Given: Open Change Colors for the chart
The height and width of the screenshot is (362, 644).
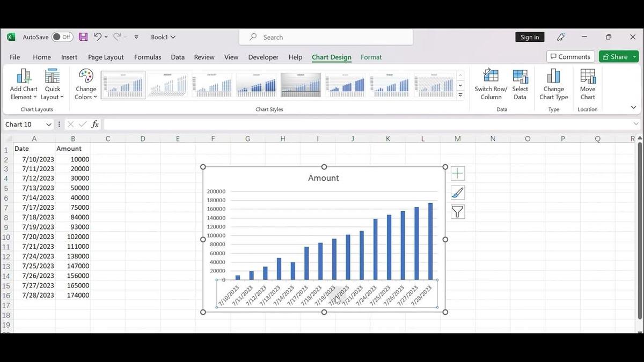Looking at the screenshot, I should (85, 83).
